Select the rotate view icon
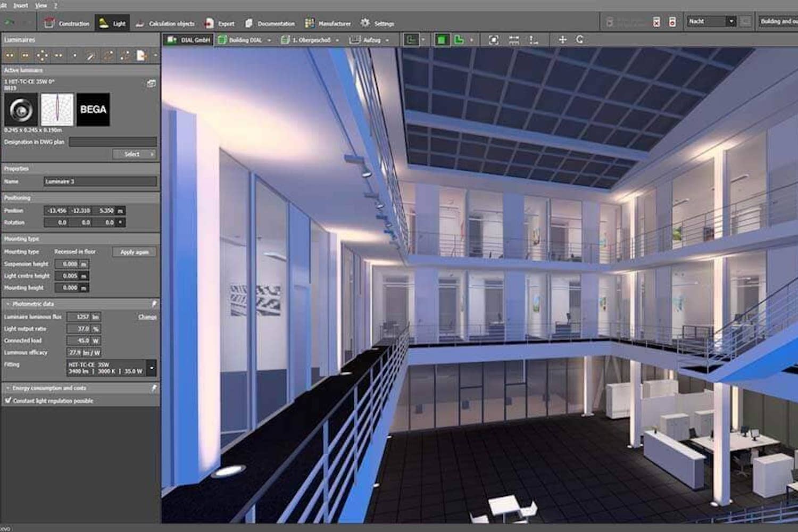798x532 pixels. coord(580,39)
